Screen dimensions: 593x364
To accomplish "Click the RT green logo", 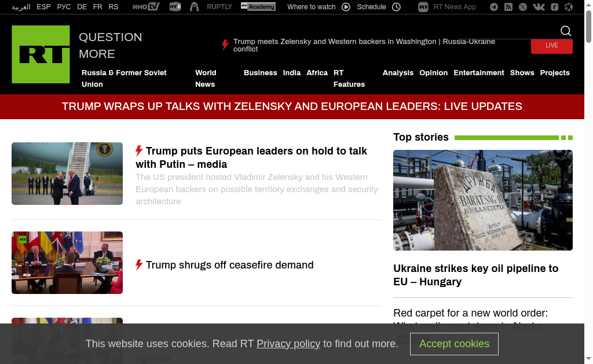I will (x=41, y=54).
